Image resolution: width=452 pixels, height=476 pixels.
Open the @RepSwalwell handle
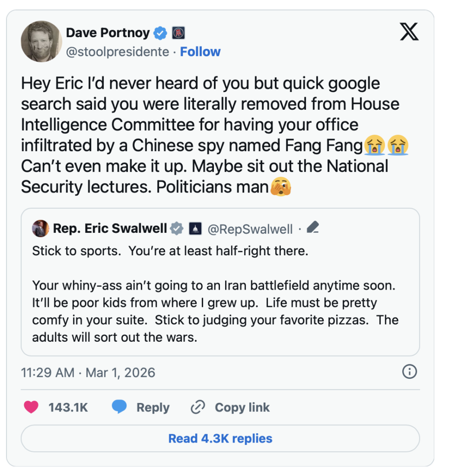coord(250,229)
